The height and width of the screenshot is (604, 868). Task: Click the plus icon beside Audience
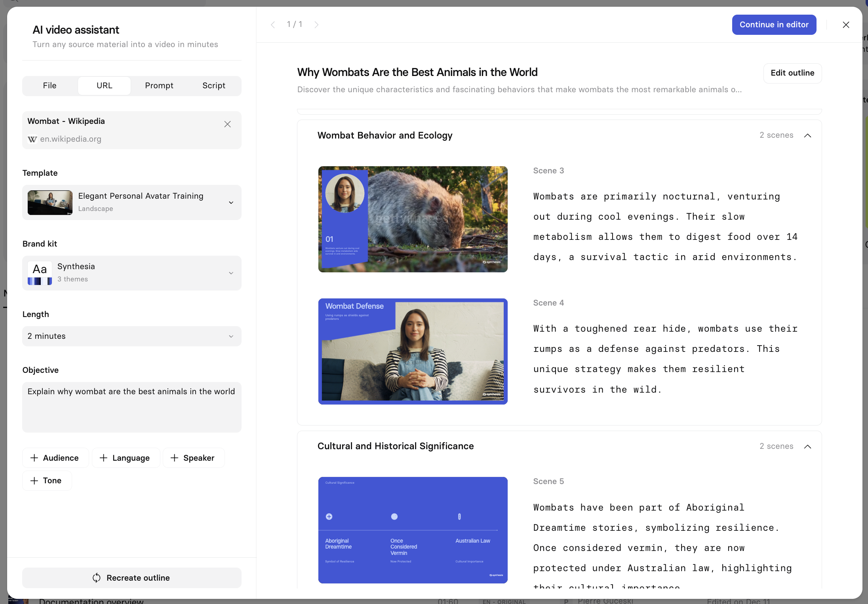point(34,458)
